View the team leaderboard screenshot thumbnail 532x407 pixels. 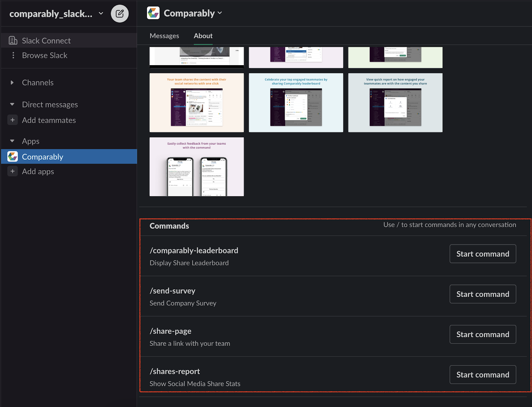pyautogui.click(x=296, y=103)
